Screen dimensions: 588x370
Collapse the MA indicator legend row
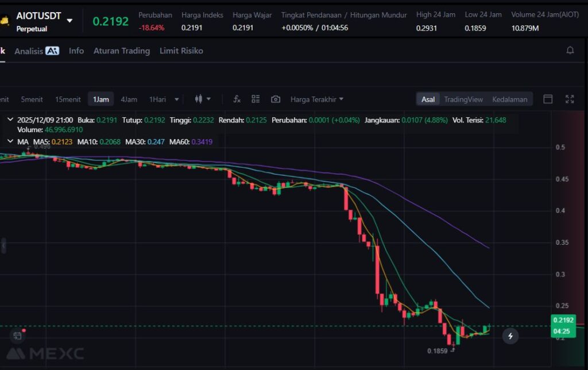[10, 141]
